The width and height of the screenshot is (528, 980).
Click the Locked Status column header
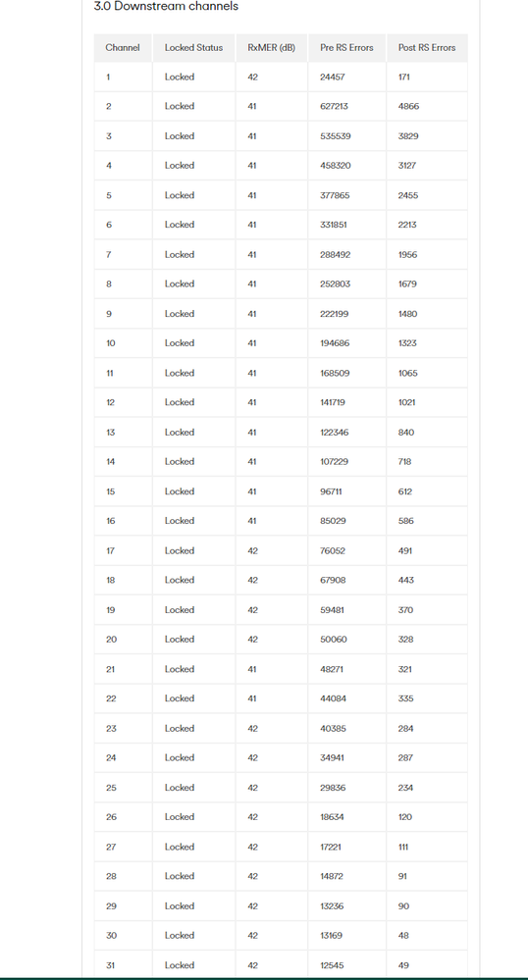[x=193, y=47]
